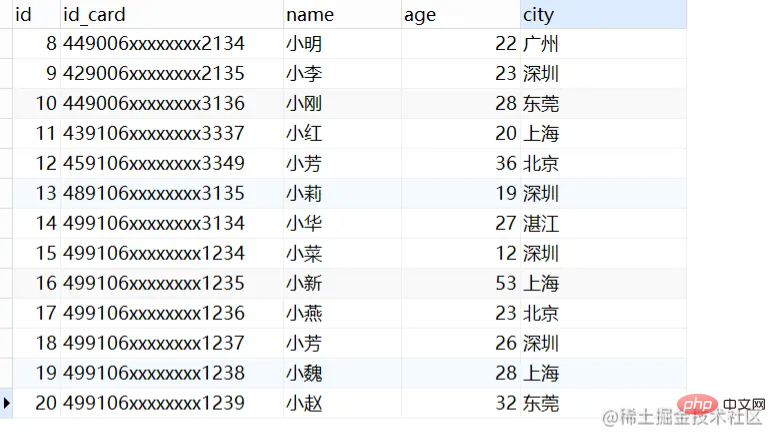
Task: Select the id cell with value 10
Action: (36, 103)
